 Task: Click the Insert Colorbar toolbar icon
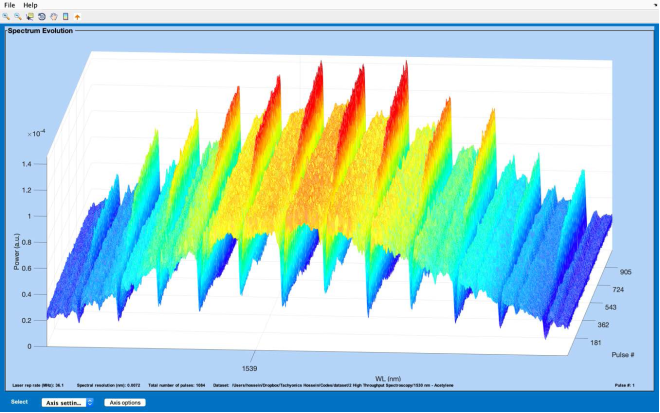(x=65, y=17)
